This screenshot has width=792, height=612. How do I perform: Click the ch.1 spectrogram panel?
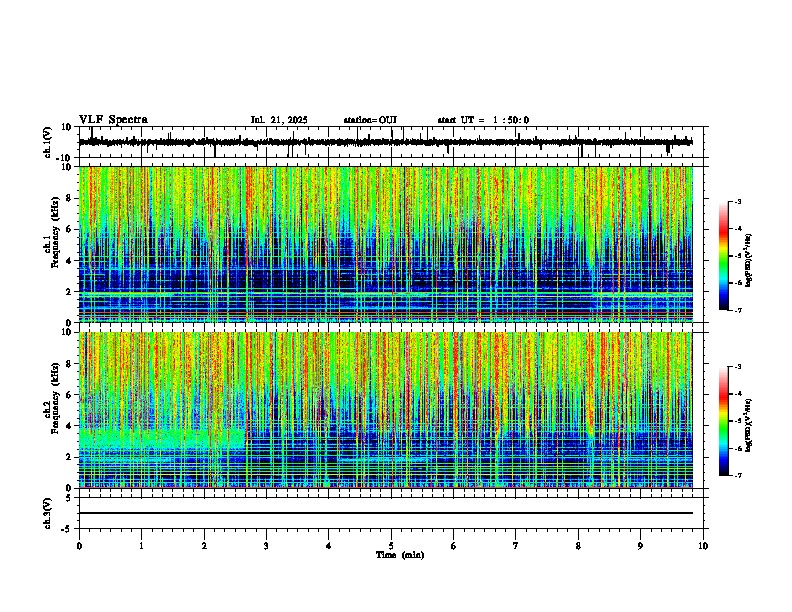(386, 244)
